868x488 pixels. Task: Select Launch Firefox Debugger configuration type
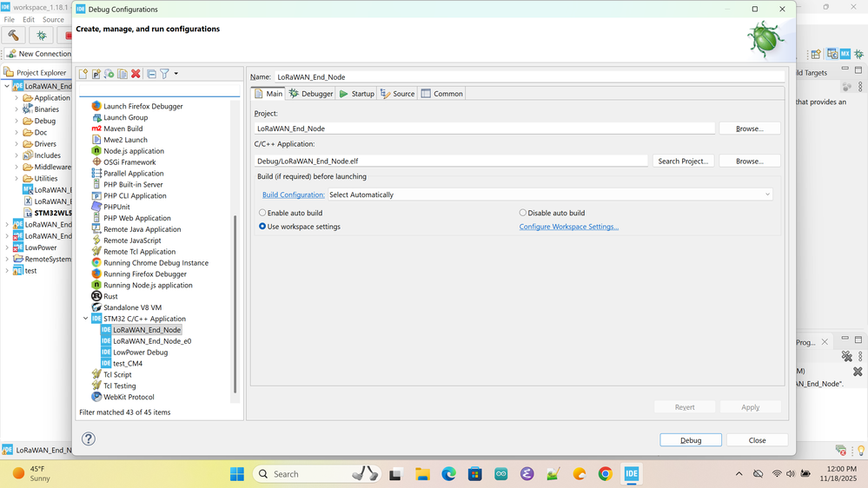[x=142, y=106]
